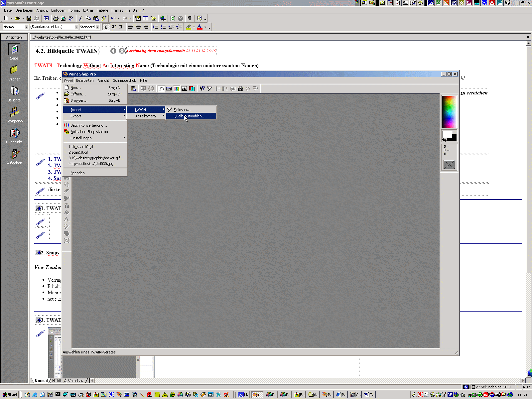This screenshot has width=532, height=399.
Task: Click camera capture icon in Paint Shop Pro toolbar
Action: [x=240, y=88]
